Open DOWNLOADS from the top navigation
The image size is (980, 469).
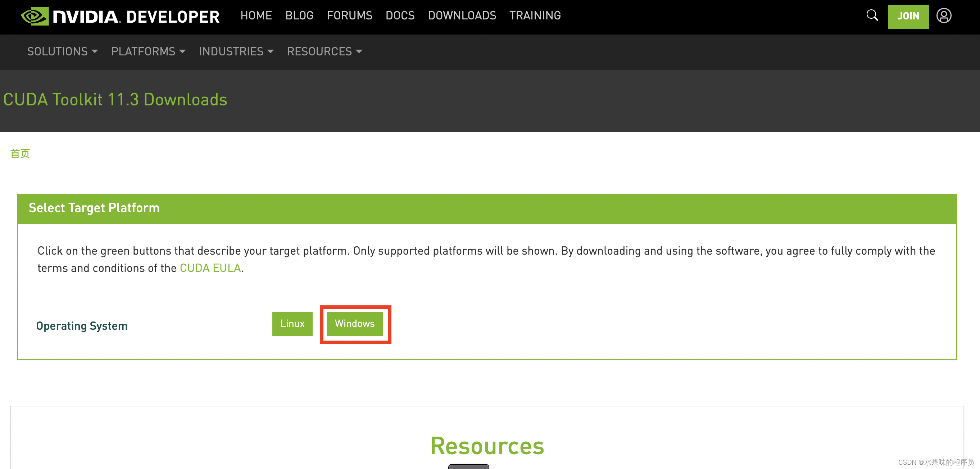(462, 15)
